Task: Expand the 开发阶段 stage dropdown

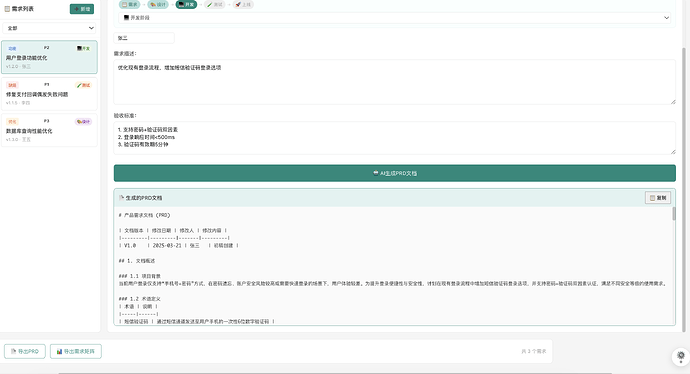Action: click(395, 18)
